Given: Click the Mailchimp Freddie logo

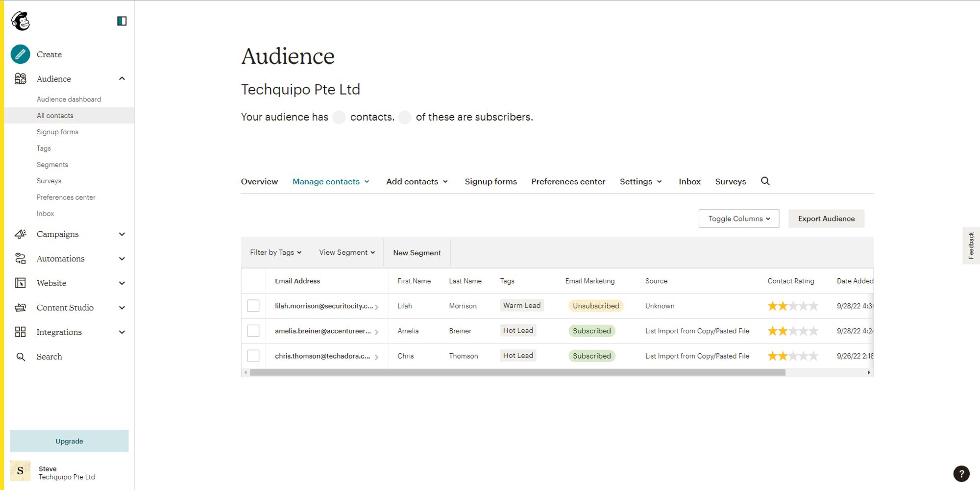Looking at the screenshot, I should tap(21, 21).
